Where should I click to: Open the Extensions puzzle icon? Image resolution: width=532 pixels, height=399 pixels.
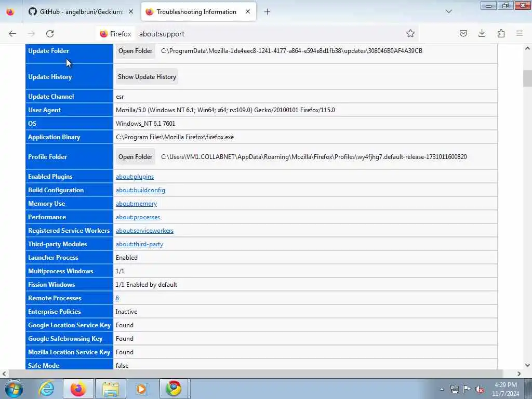point(501,33)
